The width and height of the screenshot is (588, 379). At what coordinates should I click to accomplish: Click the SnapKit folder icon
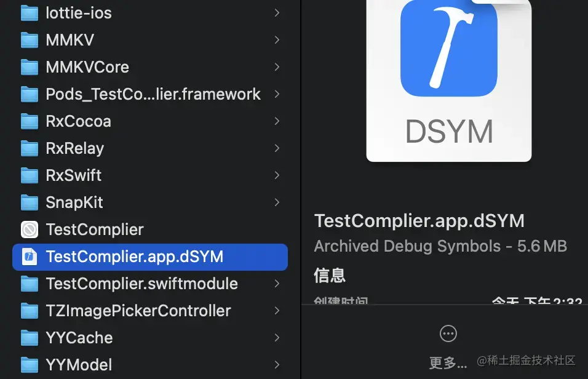[x=30, y=202]
